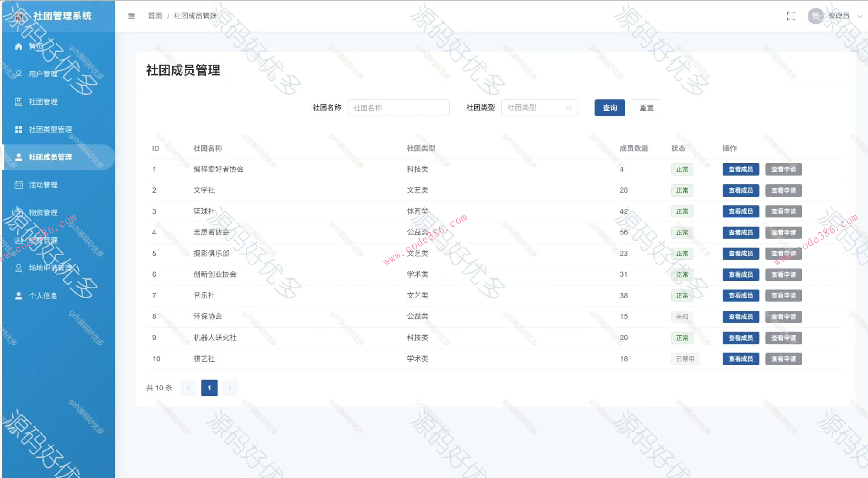Open 活动管理 in the sidebar

[19, 184]
